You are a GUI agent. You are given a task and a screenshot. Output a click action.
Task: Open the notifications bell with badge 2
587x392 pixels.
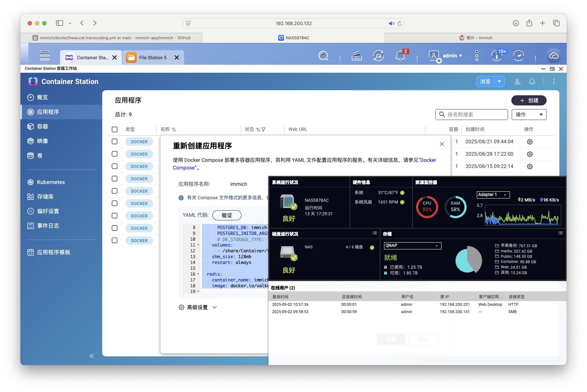[400, 56]
